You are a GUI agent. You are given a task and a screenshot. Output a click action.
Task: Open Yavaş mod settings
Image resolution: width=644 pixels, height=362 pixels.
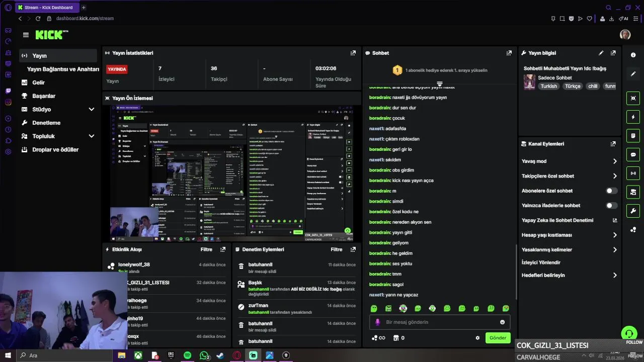[x=569, y=161]
